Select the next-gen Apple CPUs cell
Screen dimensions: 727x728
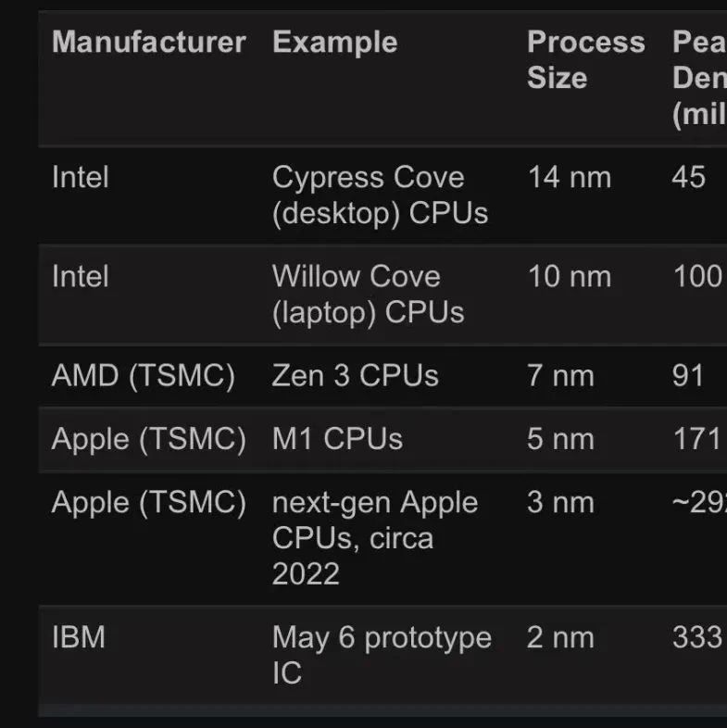375,538
